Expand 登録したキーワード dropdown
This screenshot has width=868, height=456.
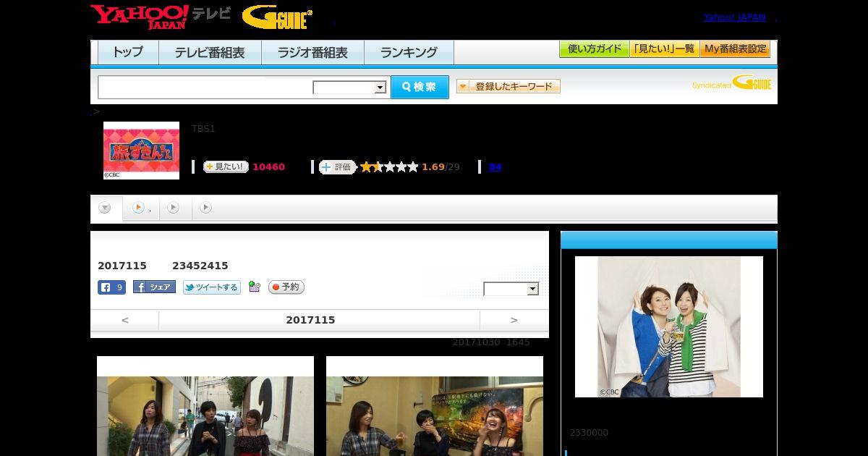tap(509, 86)
